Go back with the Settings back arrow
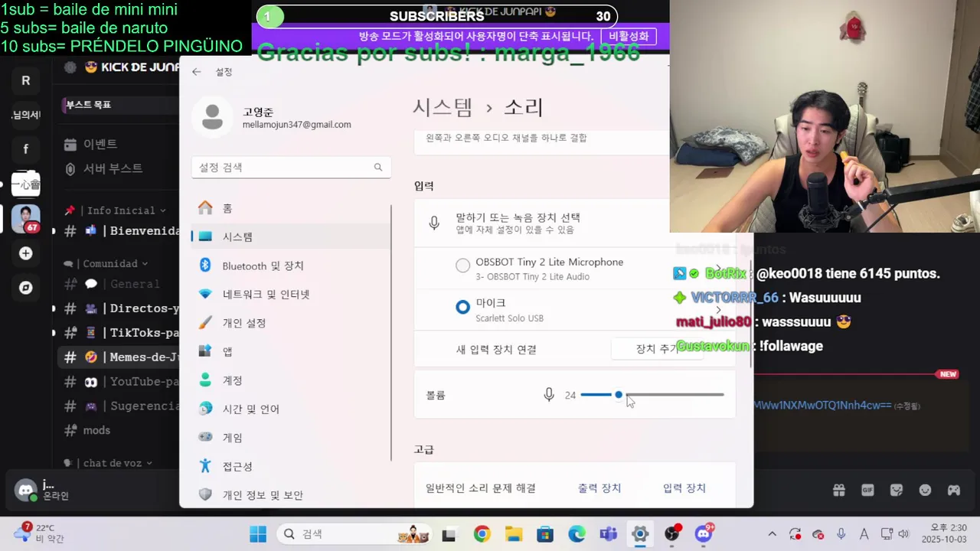 [x=197, y=72]
